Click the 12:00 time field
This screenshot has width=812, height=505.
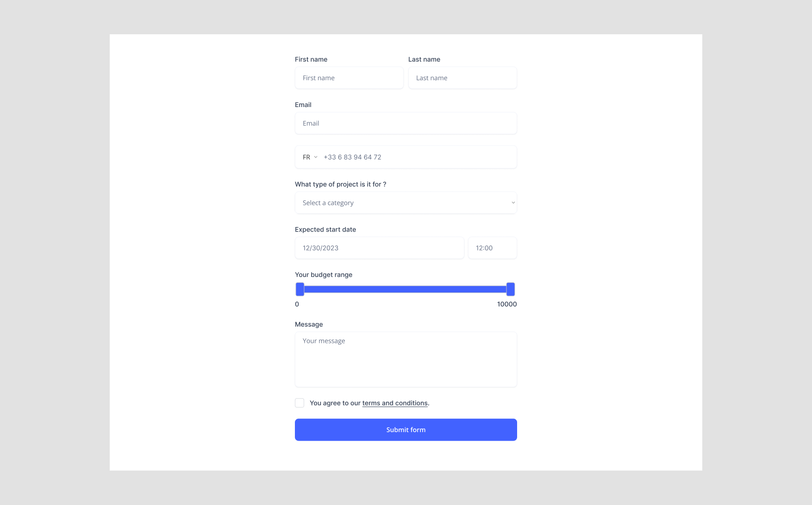point(492,248)
